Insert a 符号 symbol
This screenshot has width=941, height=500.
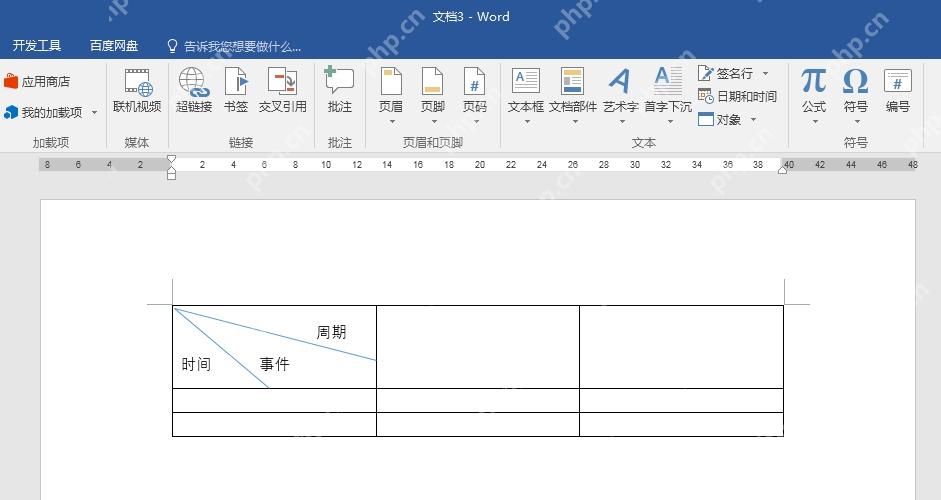pyautogui.click(x=855, y=89)
